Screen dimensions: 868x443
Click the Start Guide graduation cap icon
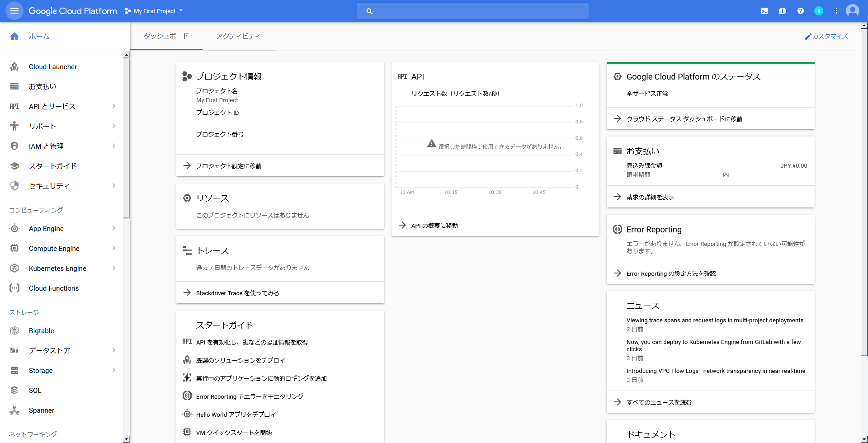tap(14, 166)
